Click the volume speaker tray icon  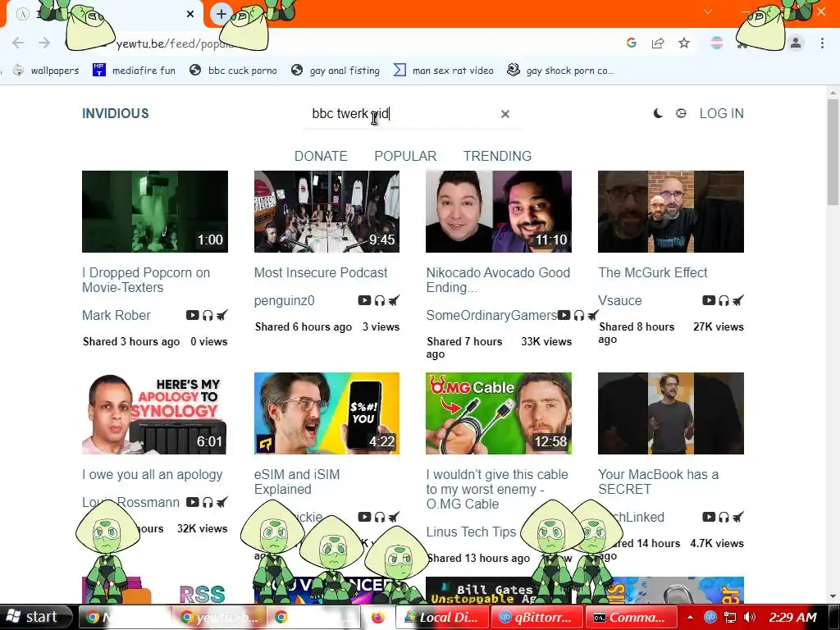(750, 617)
